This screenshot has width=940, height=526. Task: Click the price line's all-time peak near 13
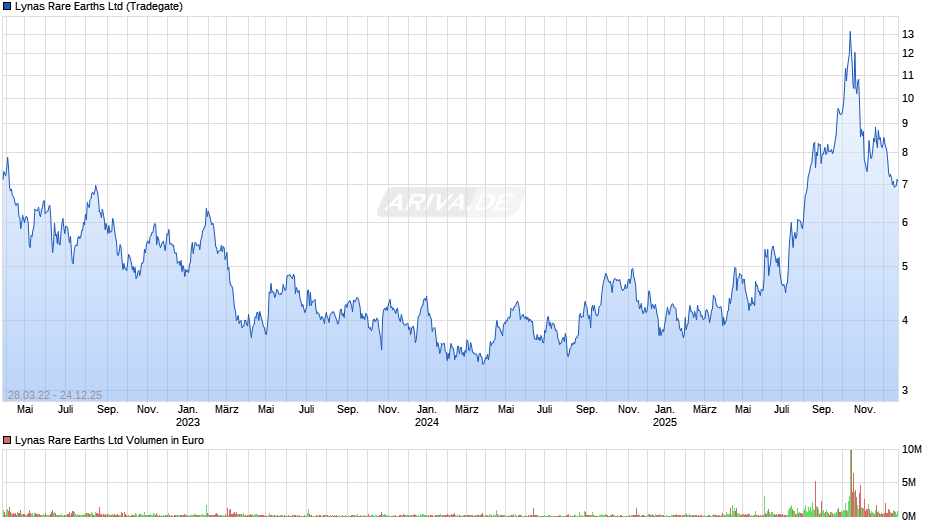pos(850,32)
